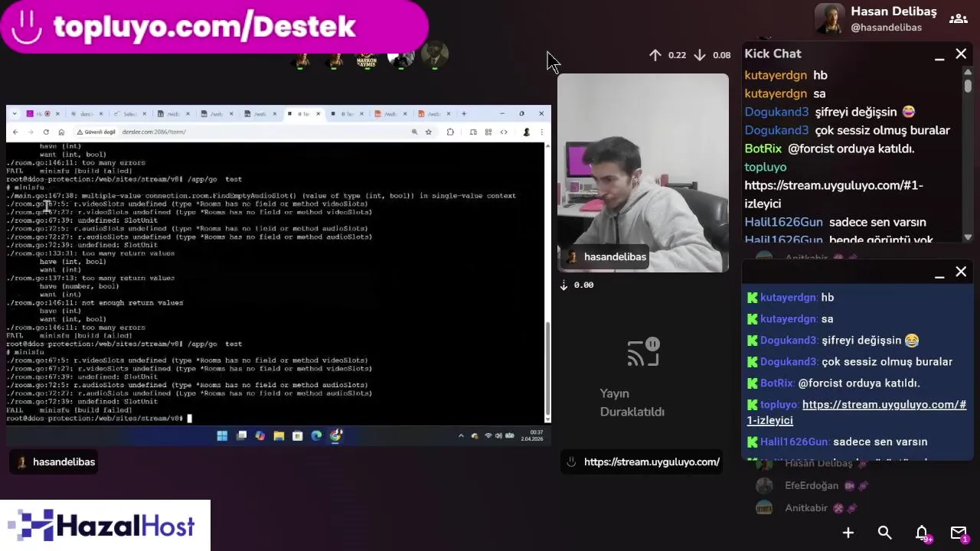Click the topluyo.com/Destek banner
Screen dimensions: 980x551
click(214, 27)
